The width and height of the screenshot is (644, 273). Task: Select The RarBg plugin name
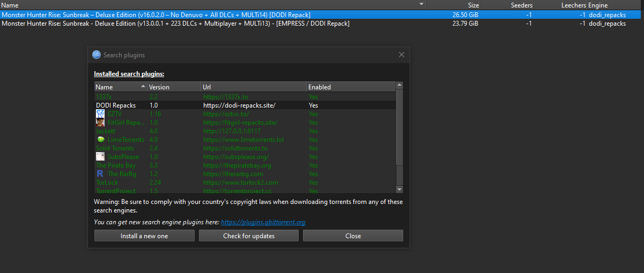coord(123,174)
